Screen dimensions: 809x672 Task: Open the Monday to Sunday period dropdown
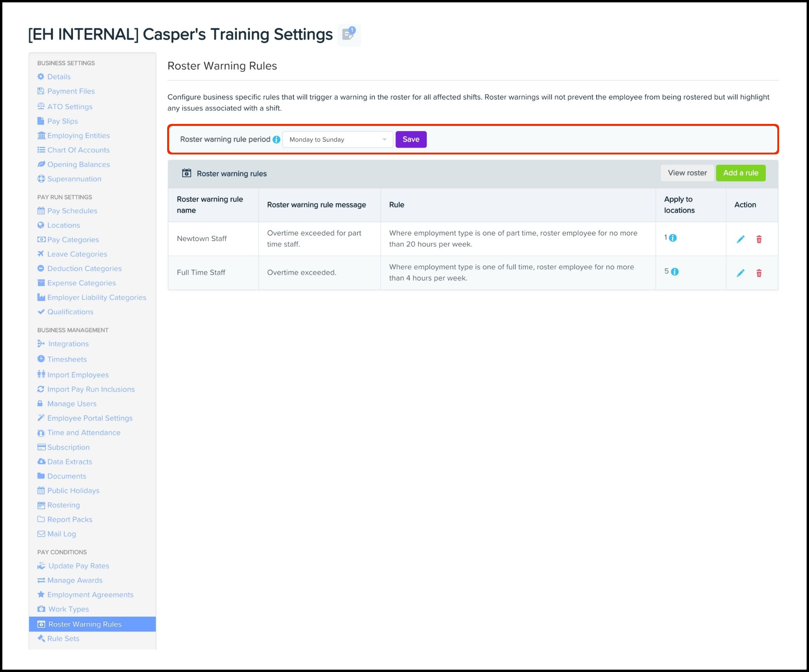pyautogui.click(x=337, y=140)
